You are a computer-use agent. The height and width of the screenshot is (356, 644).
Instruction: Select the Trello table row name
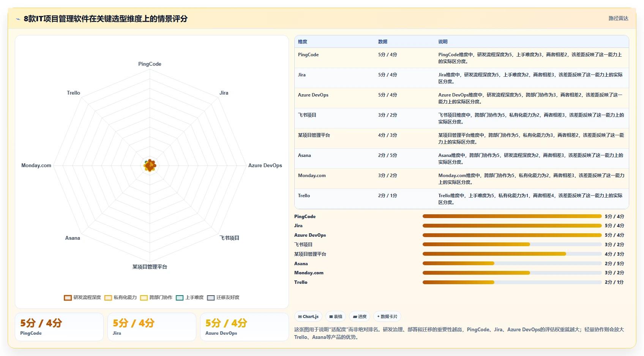click(304, 196)
